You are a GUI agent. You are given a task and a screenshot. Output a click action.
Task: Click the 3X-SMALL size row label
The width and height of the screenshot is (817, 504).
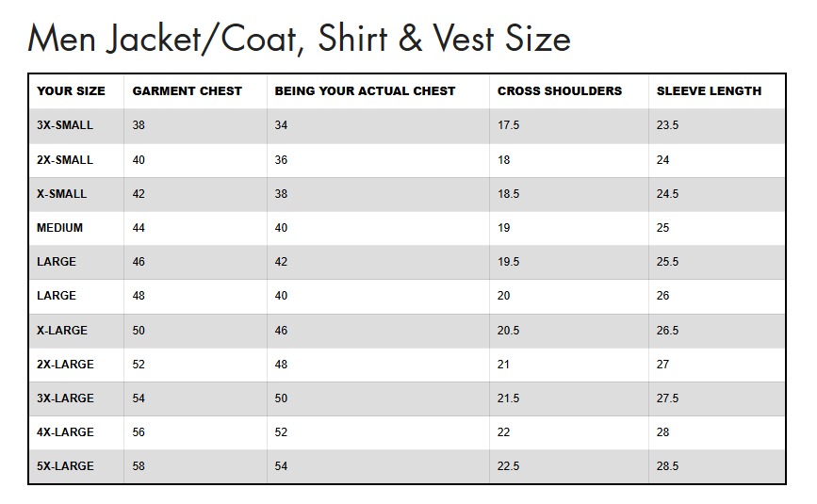(x=65, y=125)
